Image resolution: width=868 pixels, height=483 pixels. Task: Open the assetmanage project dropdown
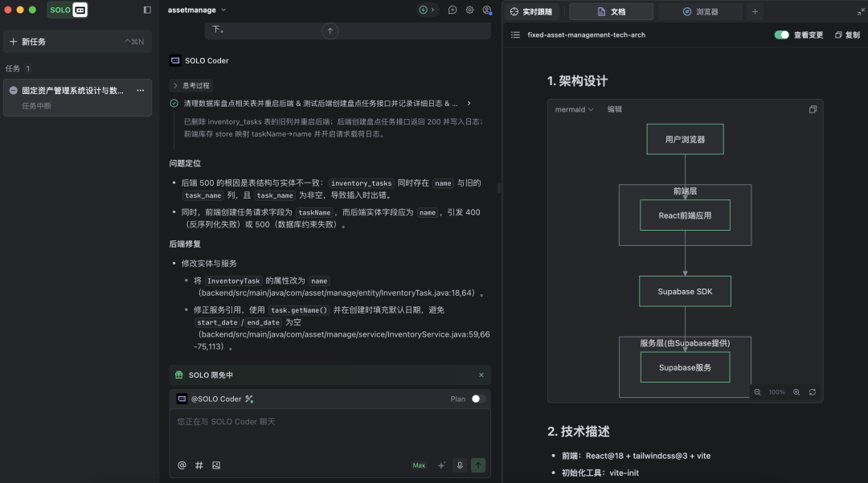197,10
